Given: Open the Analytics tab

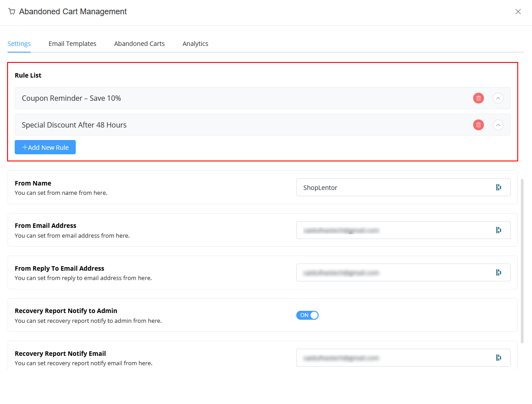Looking at the screenshot, I should 195,43.
